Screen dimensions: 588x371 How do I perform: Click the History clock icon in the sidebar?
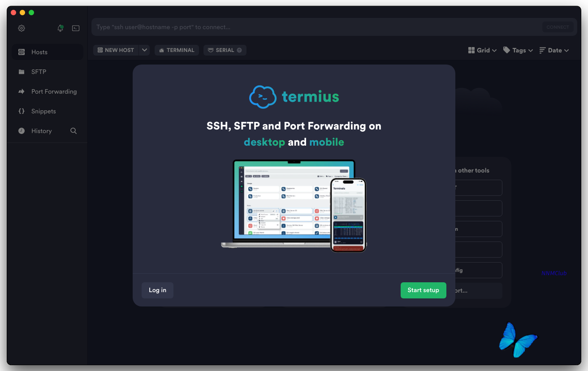22,131
